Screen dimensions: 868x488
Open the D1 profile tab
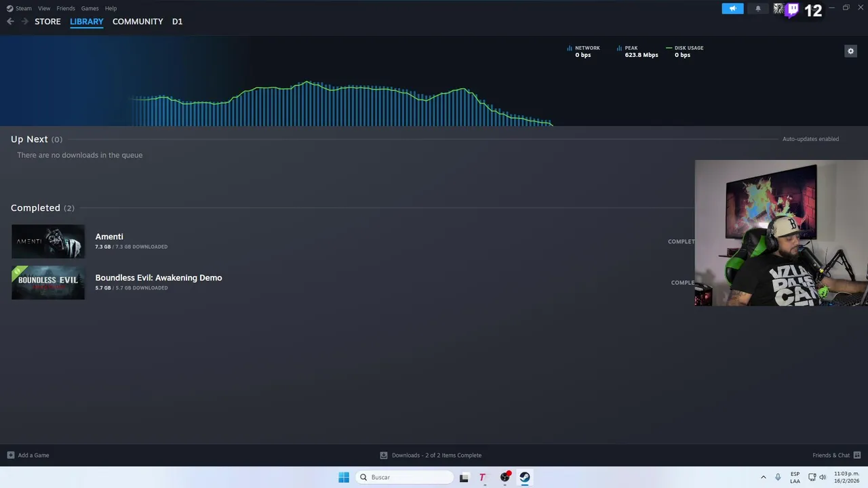(x=177, y=22)
